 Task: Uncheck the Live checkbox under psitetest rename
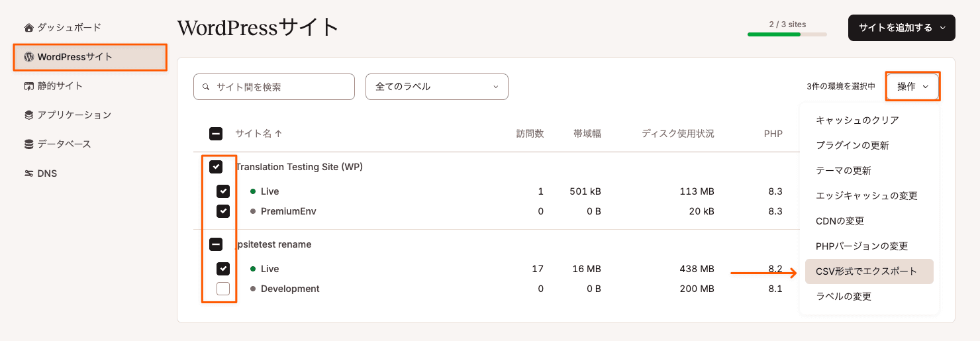(223, 269)
